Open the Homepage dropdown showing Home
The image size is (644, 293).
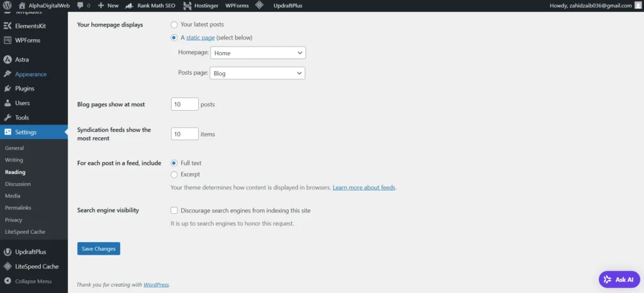point(258,53)
